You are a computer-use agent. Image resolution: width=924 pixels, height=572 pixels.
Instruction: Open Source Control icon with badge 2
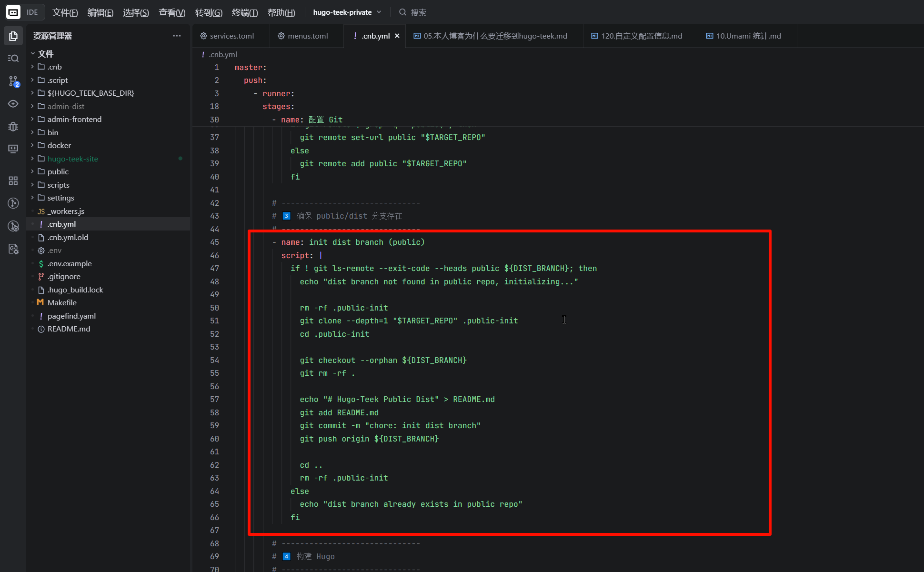[13, 81]
